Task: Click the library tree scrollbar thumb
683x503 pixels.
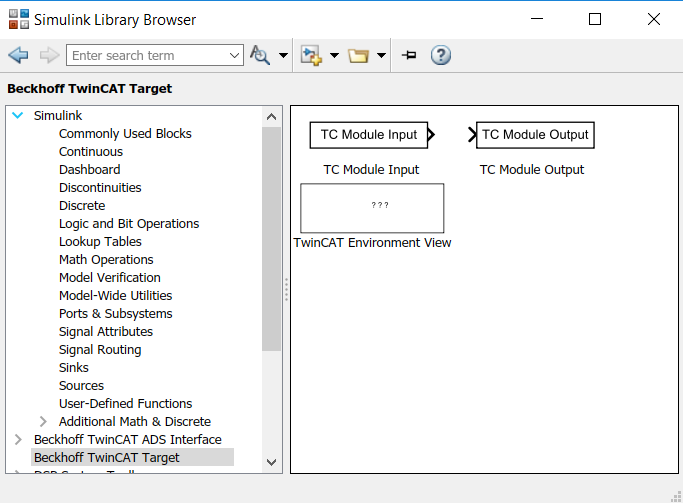Action: pos(271,239)
